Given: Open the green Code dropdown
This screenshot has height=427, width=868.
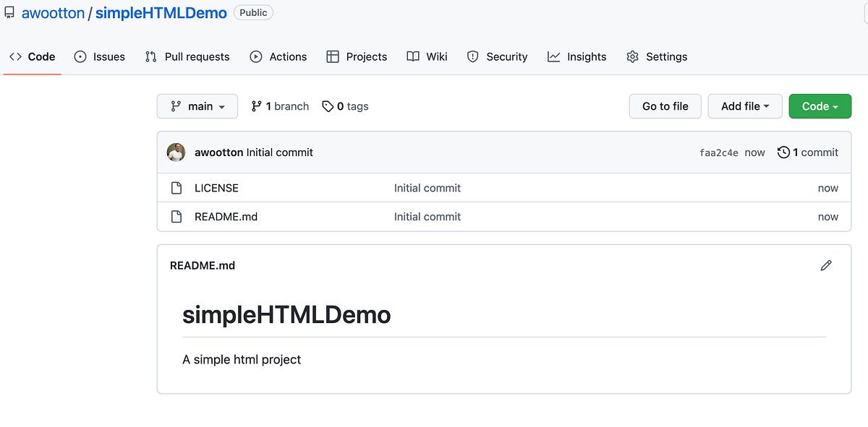Looking at the screenshot, I should [820, 105].
